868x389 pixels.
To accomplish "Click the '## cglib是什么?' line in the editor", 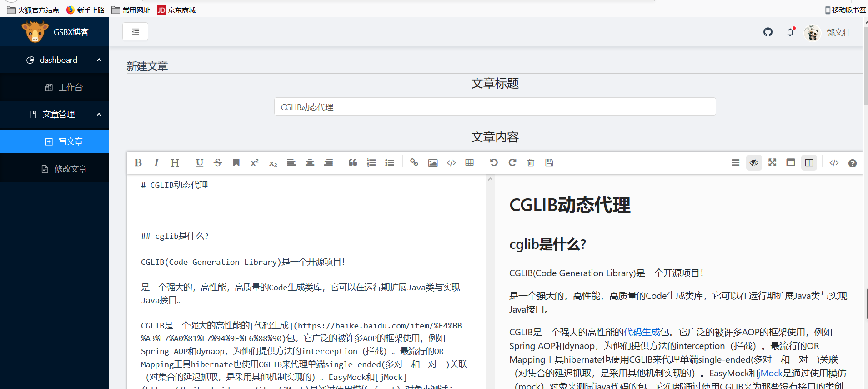I will pos(175,236).
